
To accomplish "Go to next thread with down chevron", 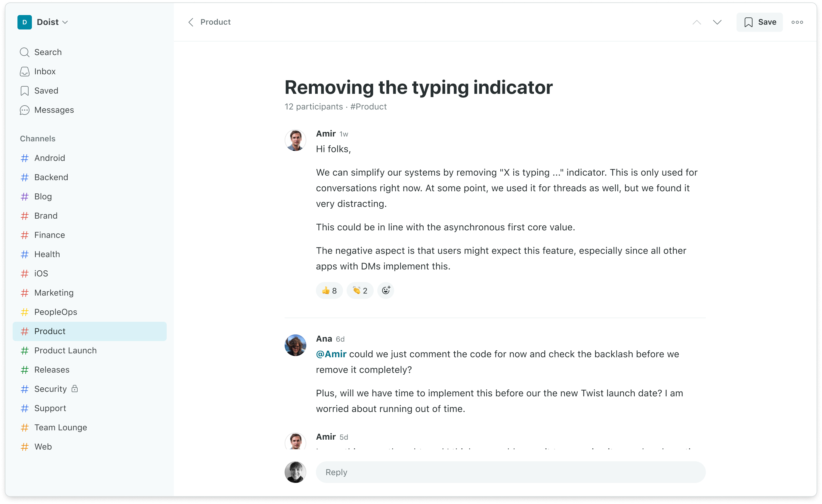I will [717, 22].
